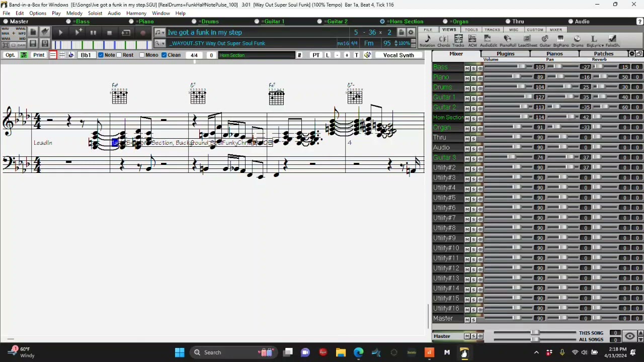
Task: Switch to the Plugins mixer tab
Action: point(505,54)
